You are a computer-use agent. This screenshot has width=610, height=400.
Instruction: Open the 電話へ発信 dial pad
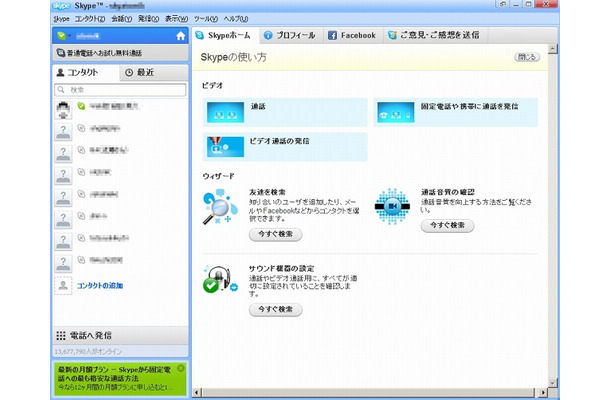(120, 335)
